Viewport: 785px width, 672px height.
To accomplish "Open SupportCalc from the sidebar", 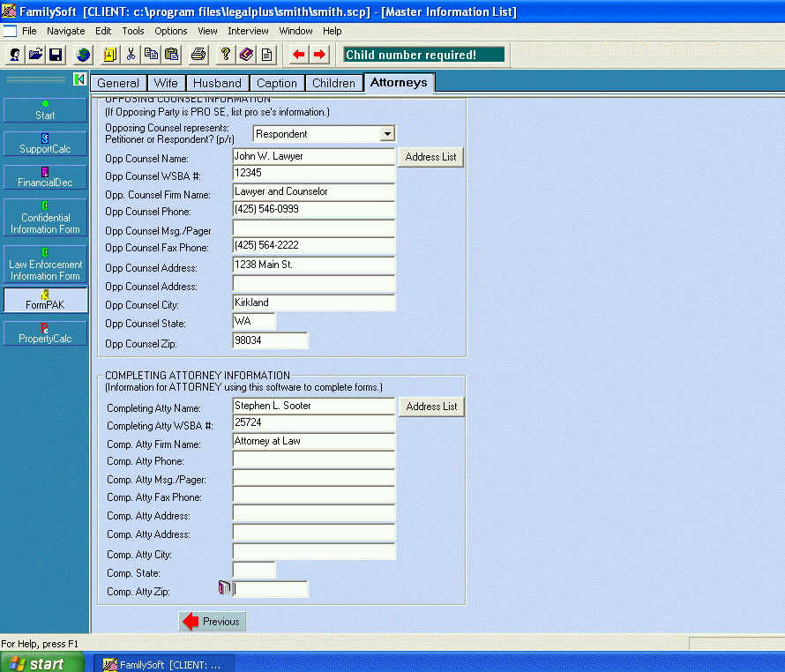I will (x=45, y=144).
